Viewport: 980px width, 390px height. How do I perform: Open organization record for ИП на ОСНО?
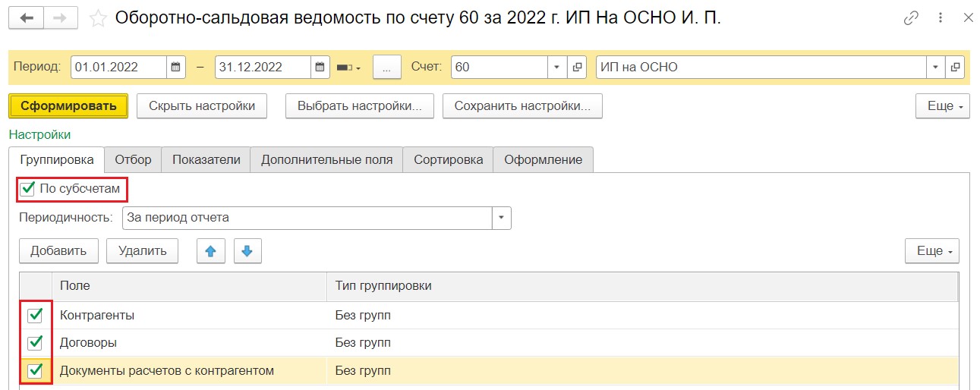[x=955, y=67]
